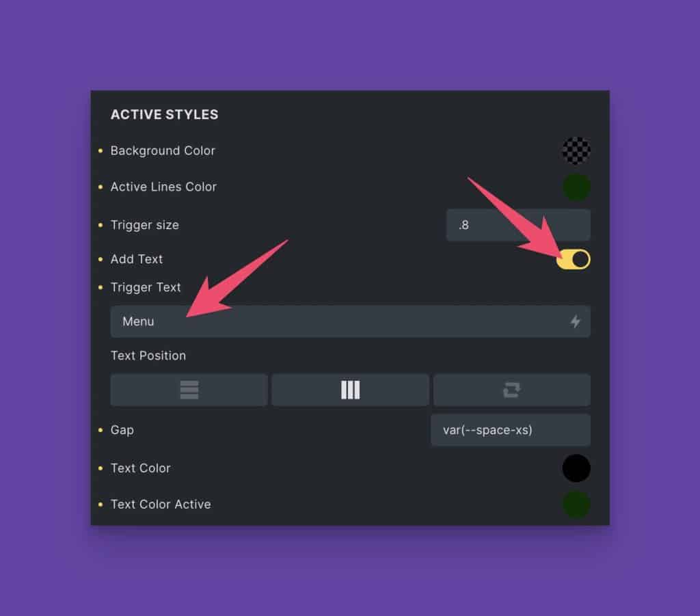Click the Trigger Text label
Screen dimensions: 700x616
point(146,287)
